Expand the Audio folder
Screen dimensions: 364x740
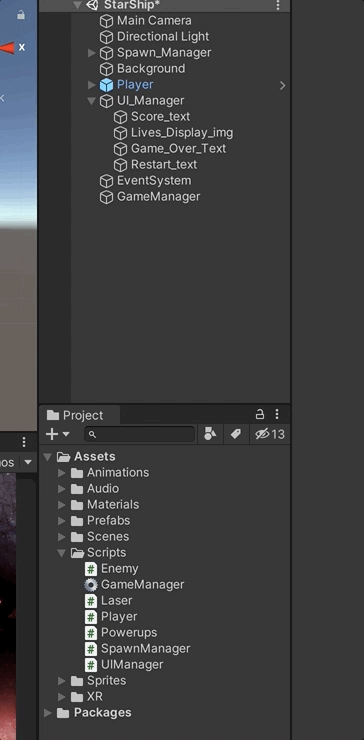(x=62, y=489)
